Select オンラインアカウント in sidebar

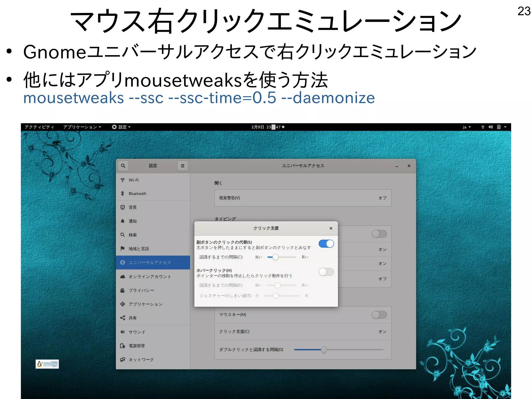pyautogui.click(x=153, y=277)
